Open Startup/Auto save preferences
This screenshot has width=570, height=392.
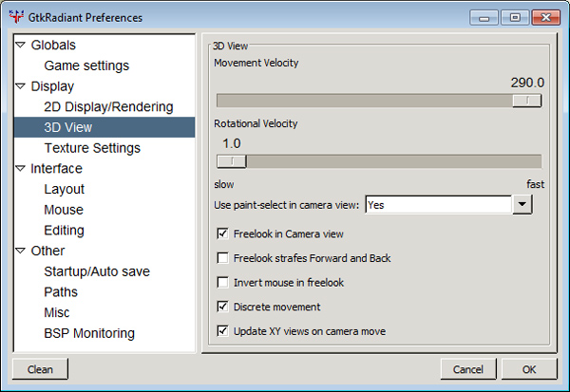click(97, 271)
